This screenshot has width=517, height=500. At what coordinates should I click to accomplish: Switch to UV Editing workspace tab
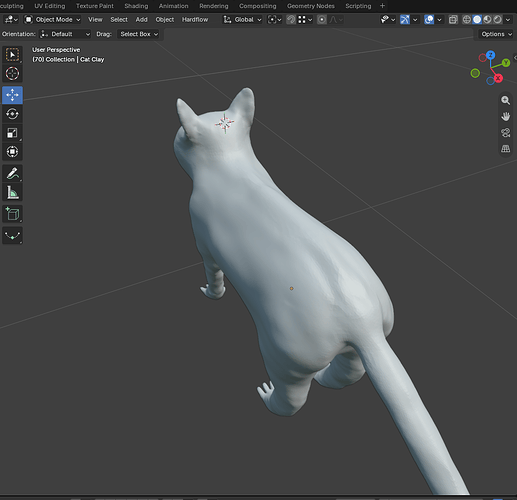coord(50,6)
